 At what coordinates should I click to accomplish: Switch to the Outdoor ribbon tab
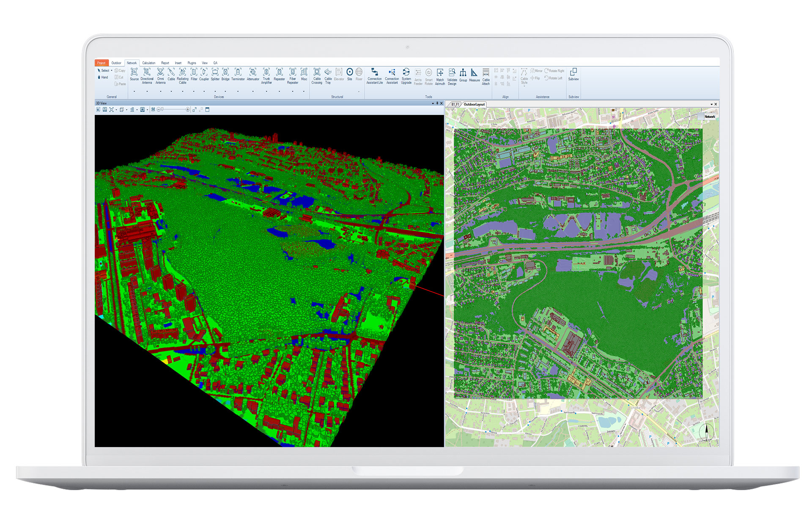(116, 63)
